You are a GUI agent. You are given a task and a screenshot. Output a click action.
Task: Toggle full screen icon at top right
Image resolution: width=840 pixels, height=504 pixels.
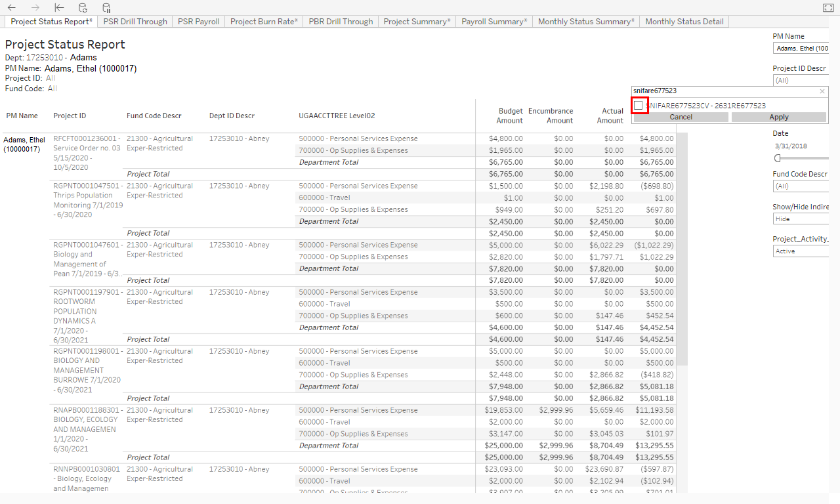[x=828, y=8]
